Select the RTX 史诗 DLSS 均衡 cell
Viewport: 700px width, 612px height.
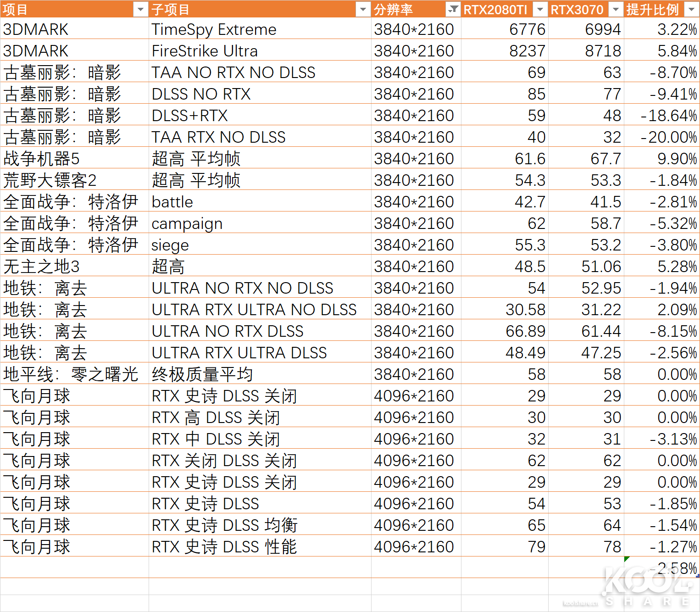tap(260, 524)
